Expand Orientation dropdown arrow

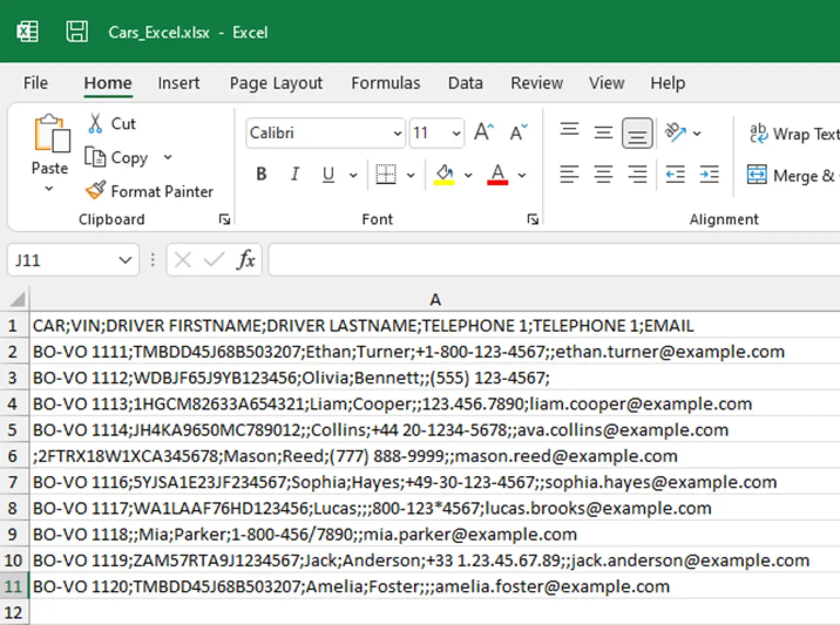coord(697,133)
